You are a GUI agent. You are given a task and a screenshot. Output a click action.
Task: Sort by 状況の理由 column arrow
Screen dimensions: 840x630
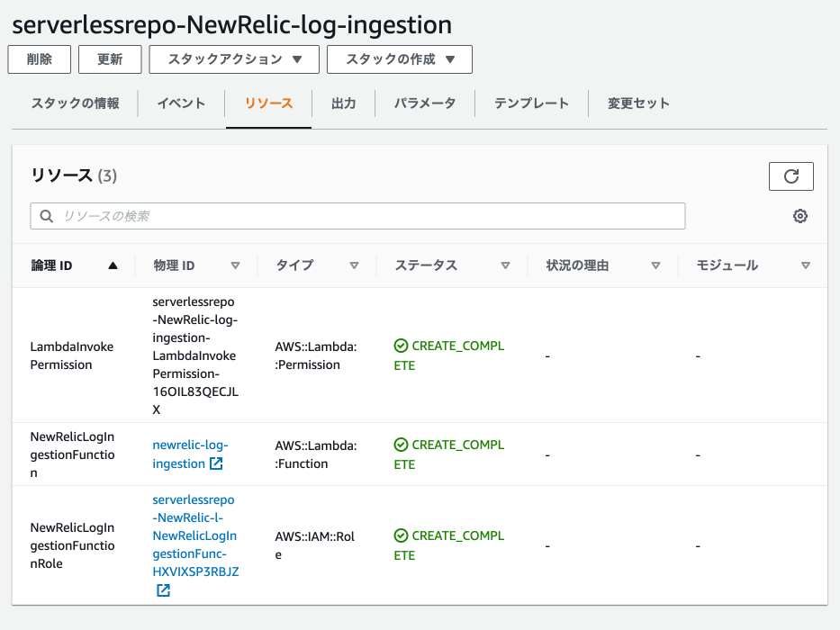(655, 265)
